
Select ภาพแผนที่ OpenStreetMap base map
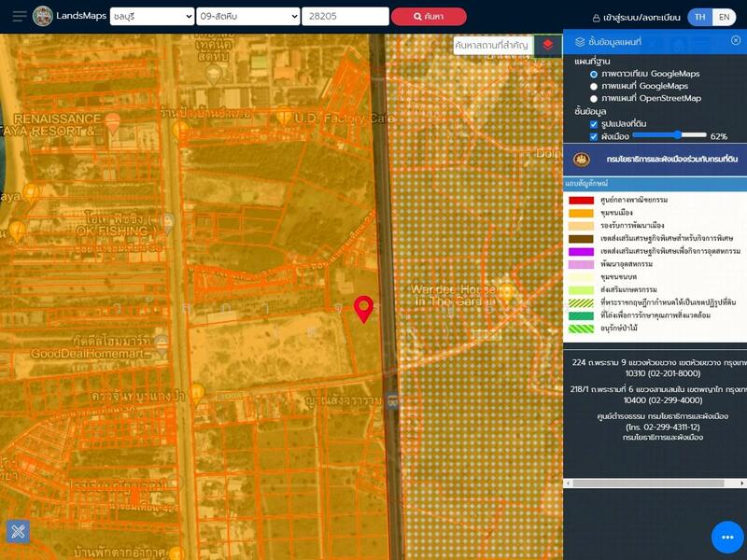pos(594,98)
